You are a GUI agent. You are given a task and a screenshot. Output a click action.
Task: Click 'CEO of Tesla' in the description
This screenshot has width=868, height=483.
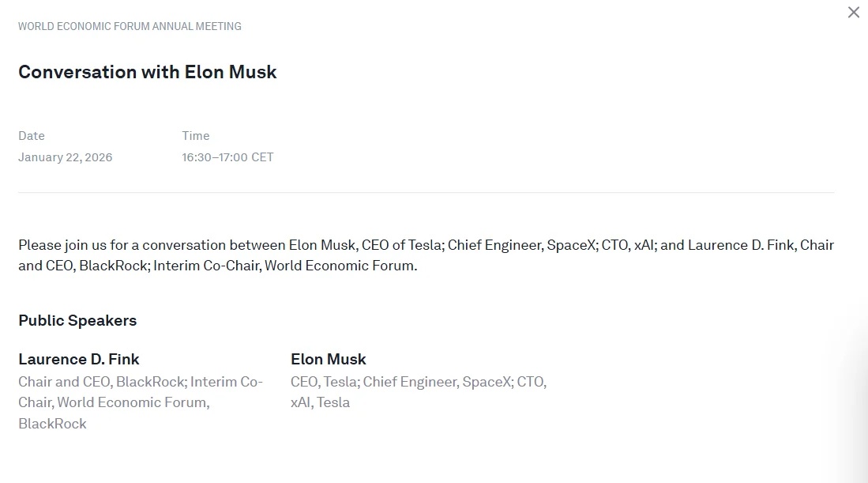pos(402,245)
